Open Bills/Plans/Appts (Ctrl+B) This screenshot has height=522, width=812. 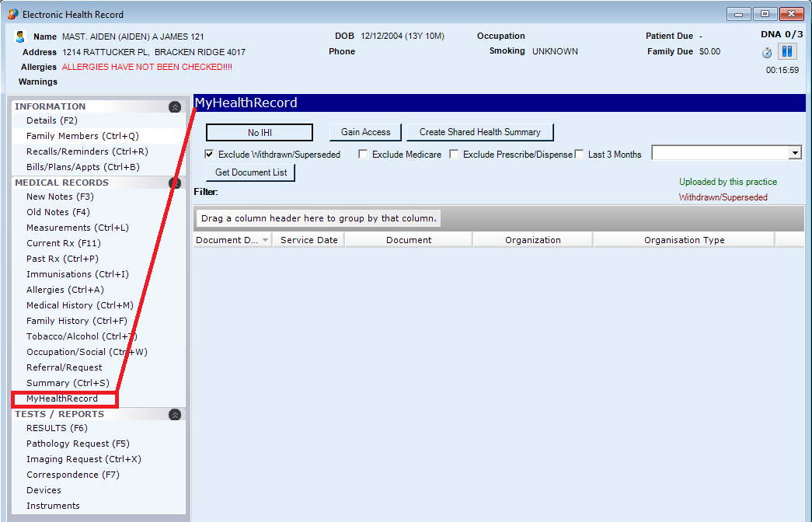[83, 167]
